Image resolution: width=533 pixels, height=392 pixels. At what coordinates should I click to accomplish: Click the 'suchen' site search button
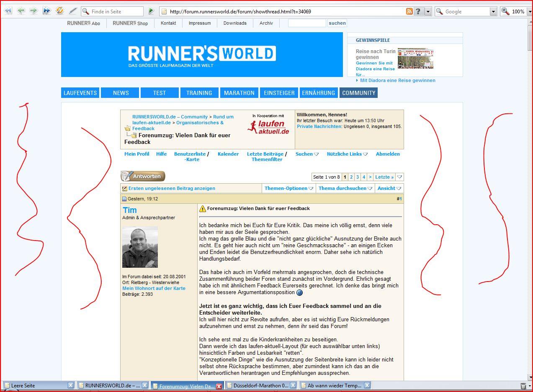coord(337,23)
